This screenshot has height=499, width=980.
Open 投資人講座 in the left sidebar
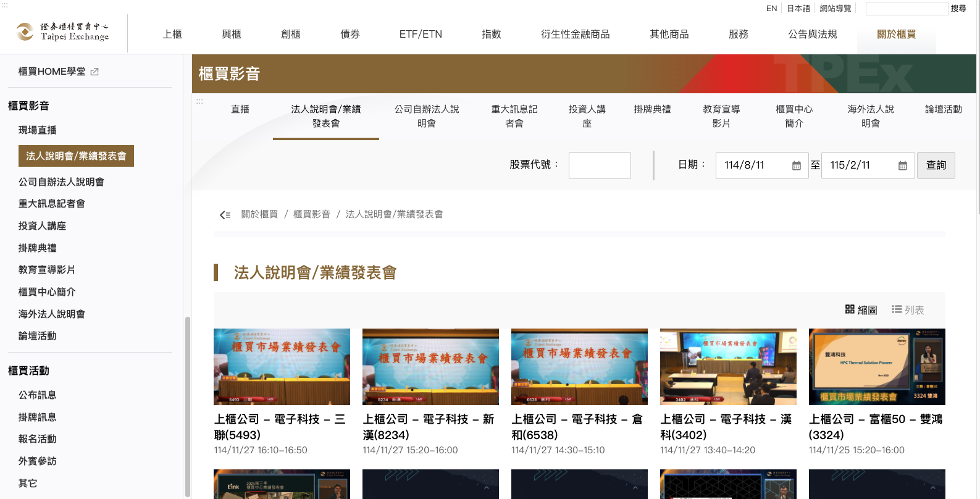coord(42,226)
